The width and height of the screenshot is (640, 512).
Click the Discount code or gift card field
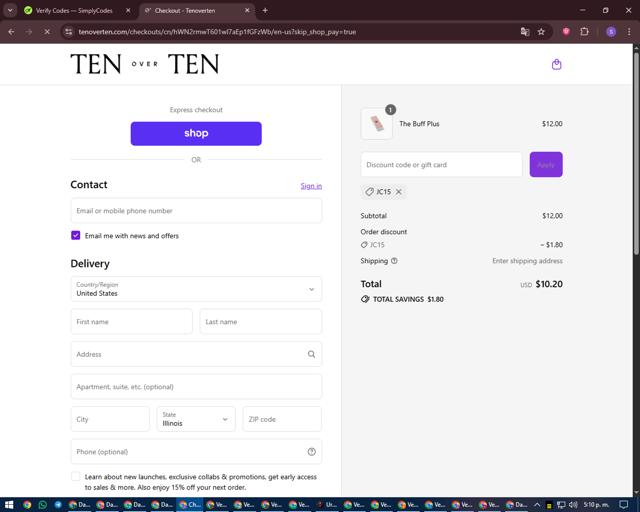442,165
